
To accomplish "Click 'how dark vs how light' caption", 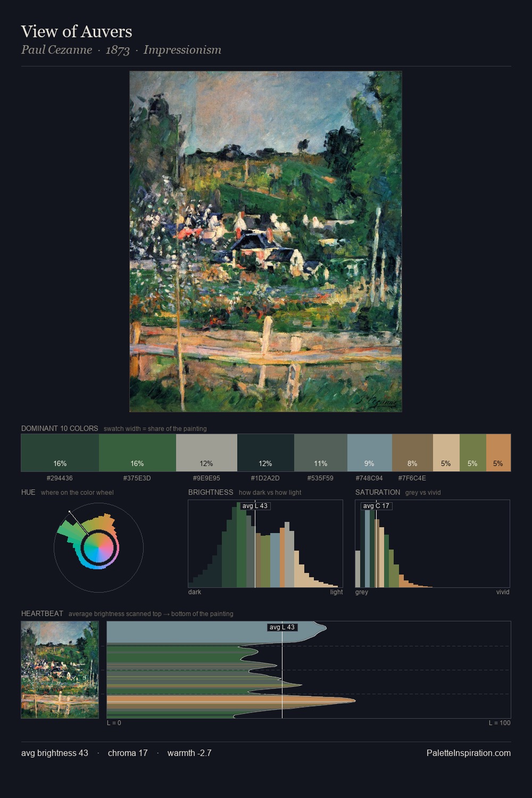I will point(270,493).
